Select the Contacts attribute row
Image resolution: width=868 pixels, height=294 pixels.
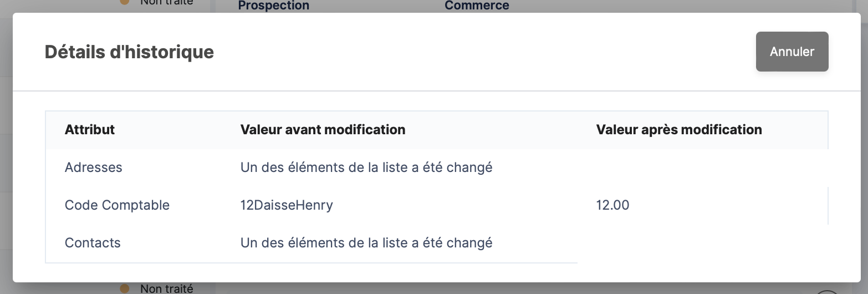[93, 243]
